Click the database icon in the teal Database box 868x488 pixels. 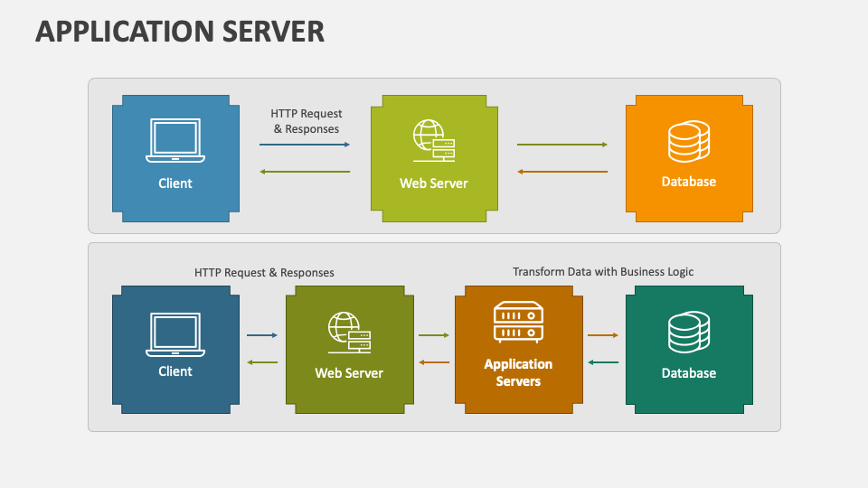(689, 332)
